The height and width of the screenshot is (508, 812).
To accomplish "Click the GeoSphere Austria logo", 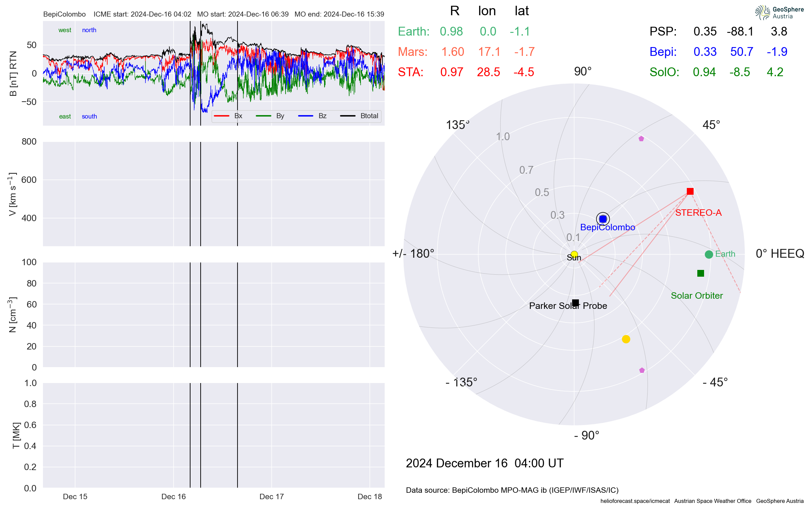I will 779,13.
